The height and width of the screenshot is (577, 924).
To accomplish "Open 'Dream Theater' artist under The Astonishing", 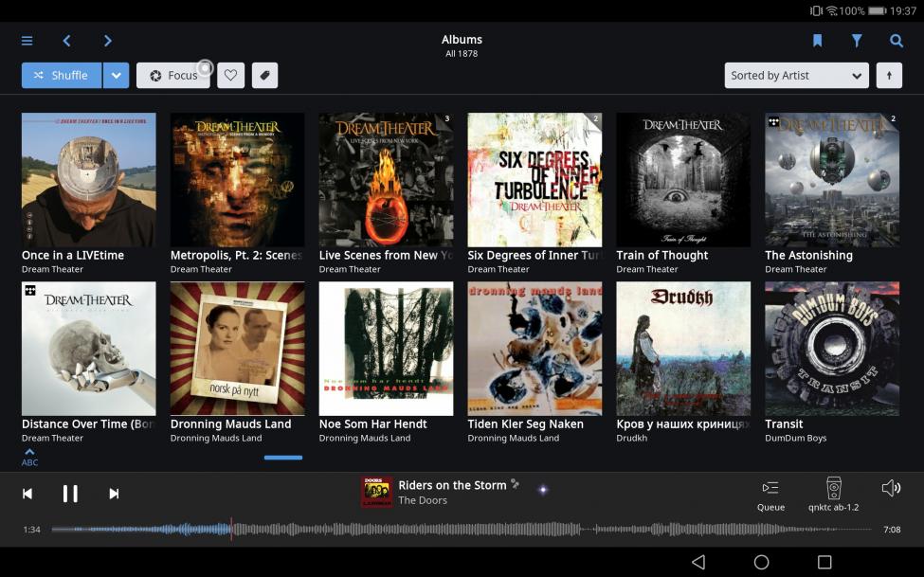I will pyautogui.click(x=795, y=269).
